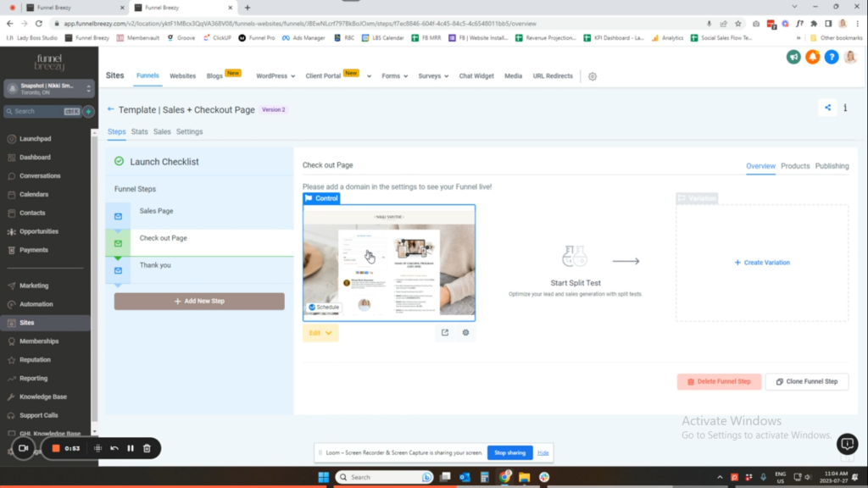
Task: Click the share icon beside the funnel title
Action: coord(827,108)
